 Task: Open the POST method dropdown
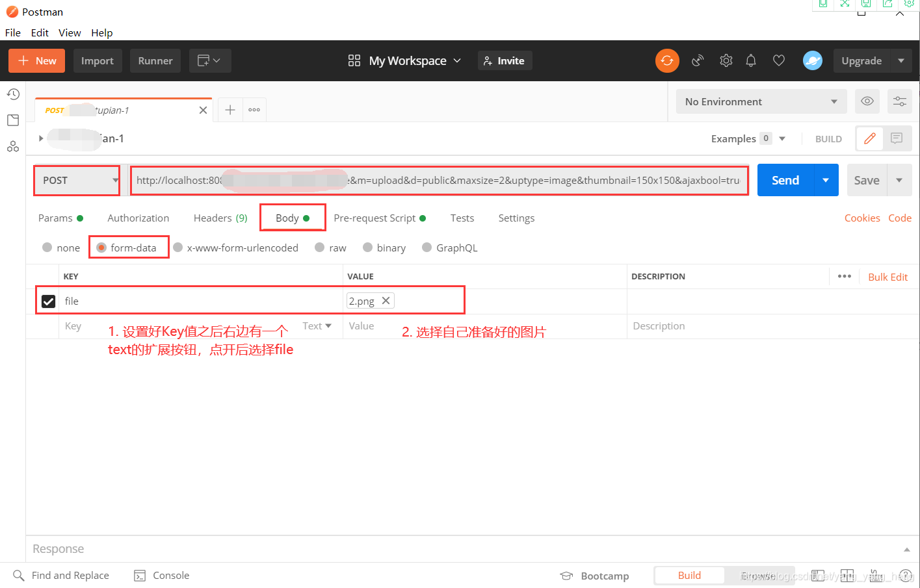point(77,181)
